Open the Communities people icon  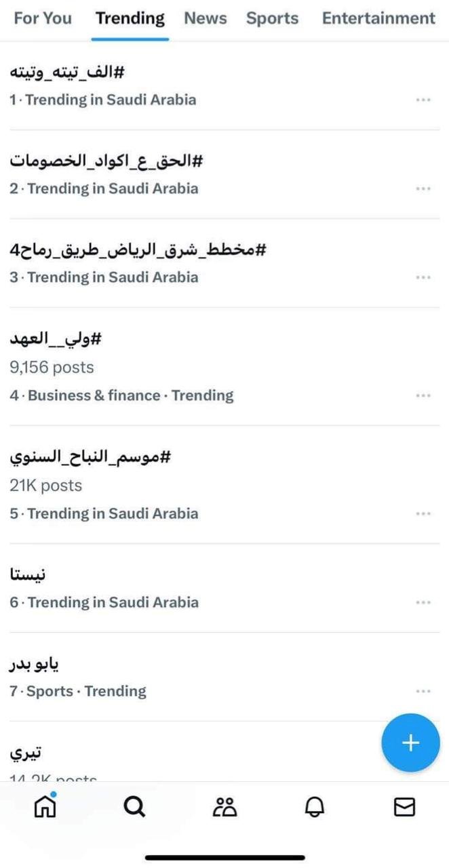point(224,806)
